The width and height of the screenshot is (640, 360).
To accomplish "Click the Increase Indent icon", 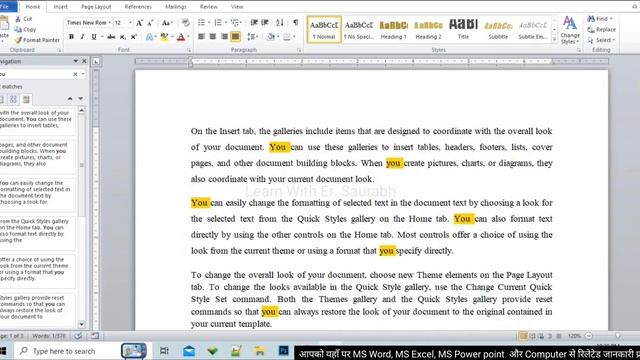I will coord(264,23).
